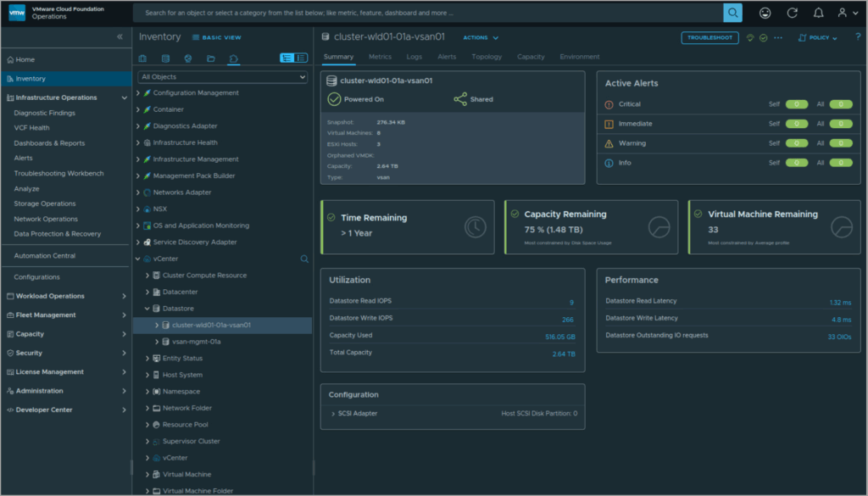Image resolution: width=868 pixels, height=496 pixels.
Task: Click the refresh icon in header
Action: [x=793, y=13]
